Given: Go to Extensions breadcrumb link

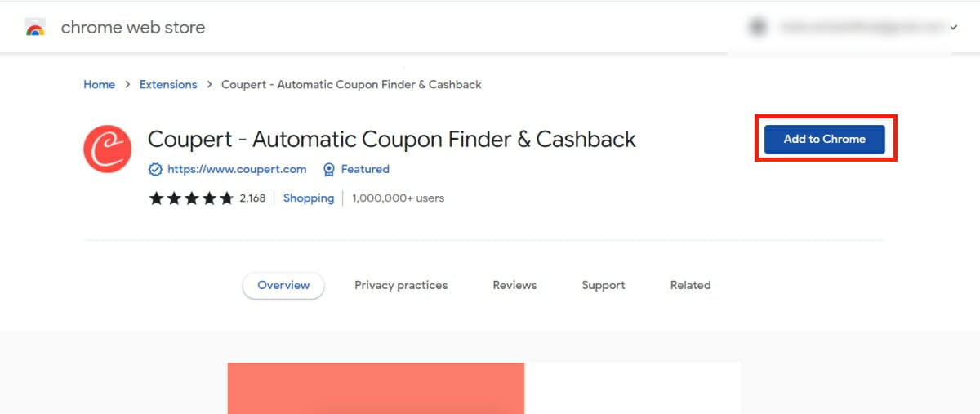Looking at the screenshot, I should [168, 85].
